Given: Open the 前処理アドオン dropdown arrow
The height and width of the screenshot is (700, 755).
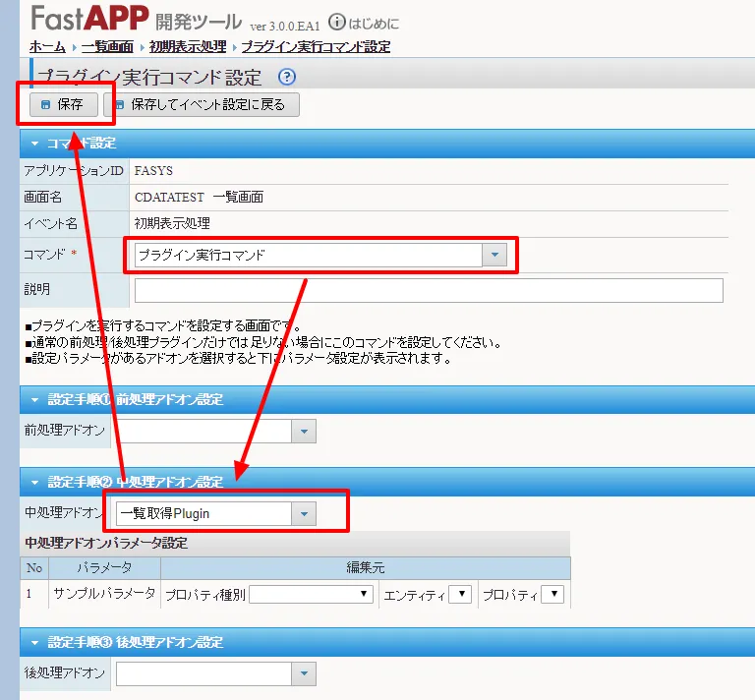Looking at the screenshot, I should click(304, 431).
